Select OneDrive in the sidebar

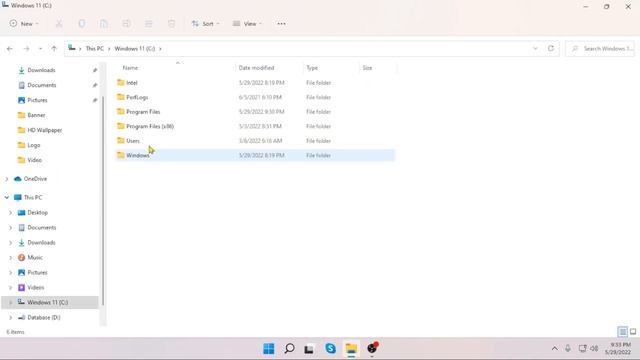click(x=35, y=179)
